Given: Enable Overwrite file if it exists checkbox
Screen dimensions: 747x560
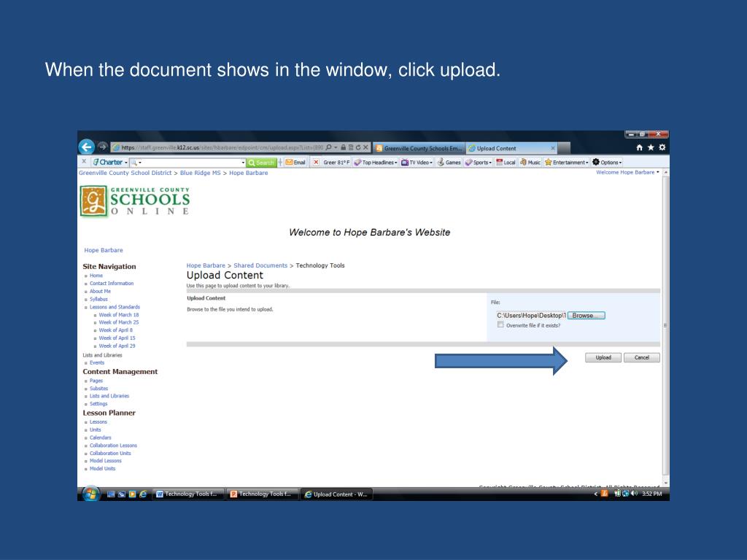Looking at the screenshot, I should (x=500, y=325).
